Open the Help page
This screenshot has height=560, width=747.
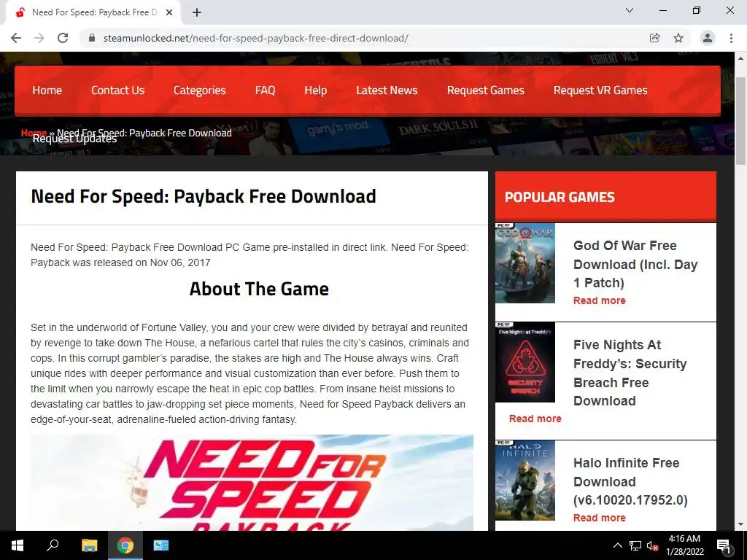pyautogui.click(x=315, y=90)
